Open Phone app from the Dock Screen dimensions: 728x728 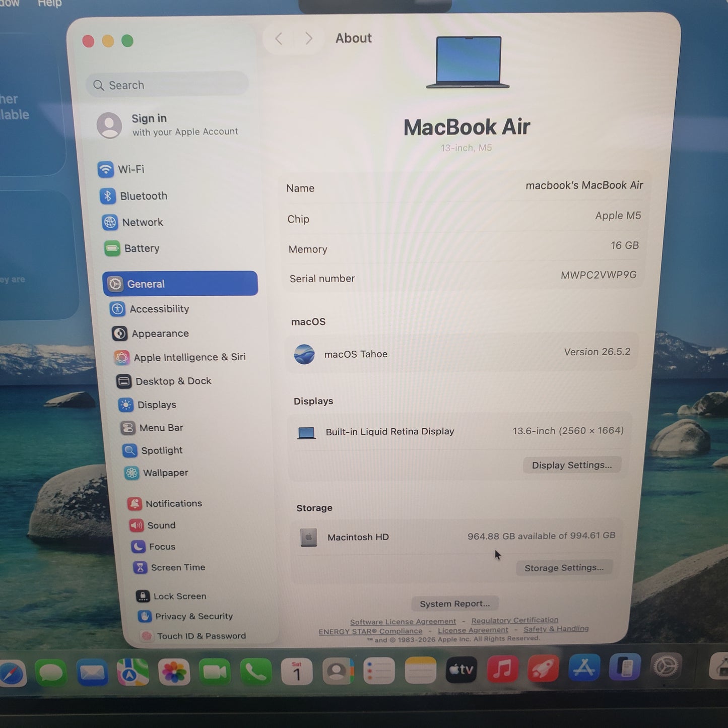click(x=256, y=672)
